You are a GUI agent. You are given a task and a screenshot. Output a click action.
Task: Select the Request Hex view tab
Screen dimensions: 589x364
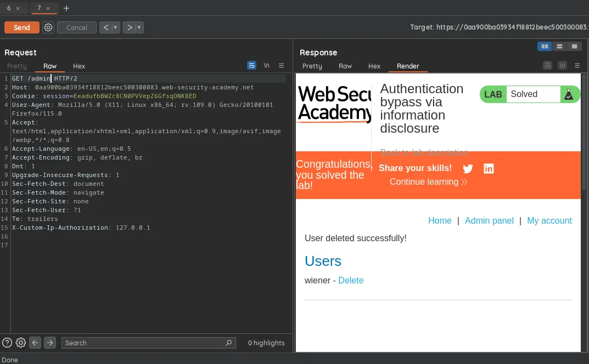(79, 66)
